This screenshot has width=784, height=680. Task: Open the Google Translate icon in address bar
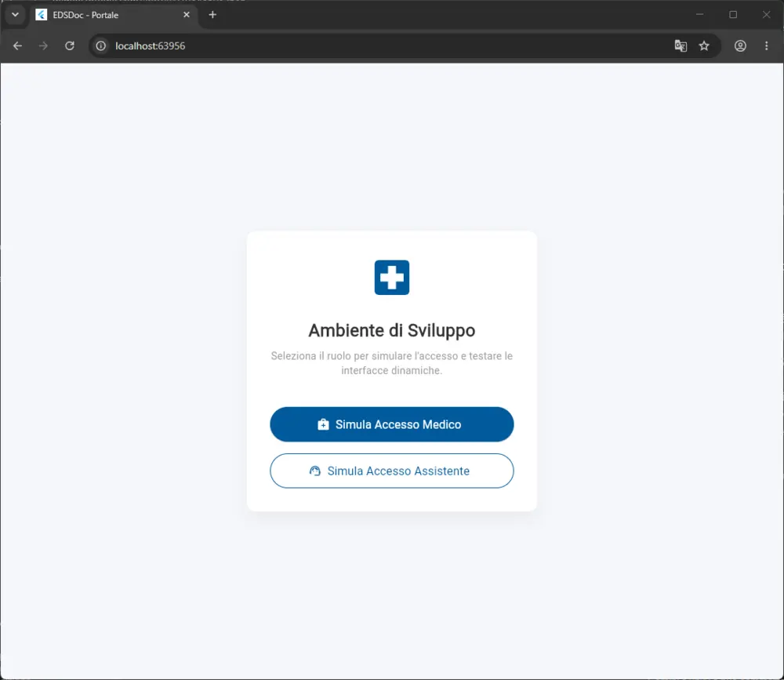pyautogui.click(x=681, y=46)
